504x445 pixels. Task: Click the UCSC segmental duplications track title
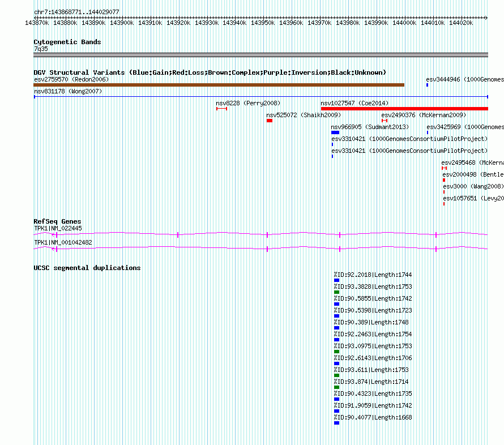click(87, 268)
